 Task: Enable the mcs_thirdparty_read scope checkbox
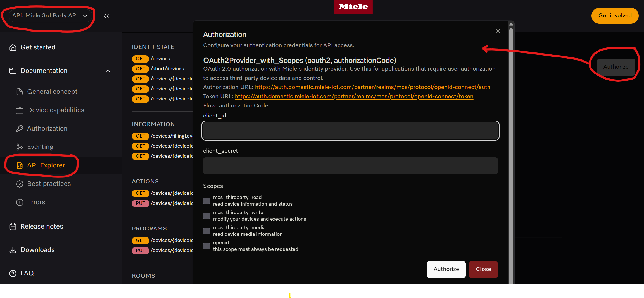point(206,201)
